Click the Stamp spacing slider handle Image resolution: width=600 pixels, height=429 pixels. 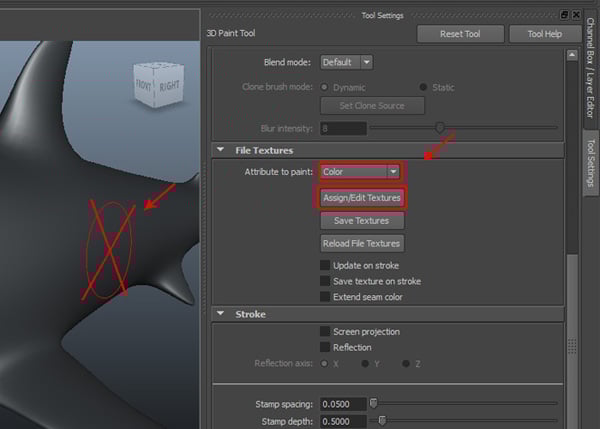pos(373,404)
